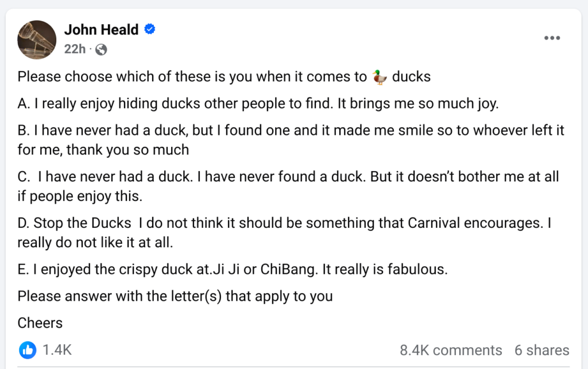Select the microphone avatar thumbnail
Viewport: 588px width, 369px height.
[37, 40]
